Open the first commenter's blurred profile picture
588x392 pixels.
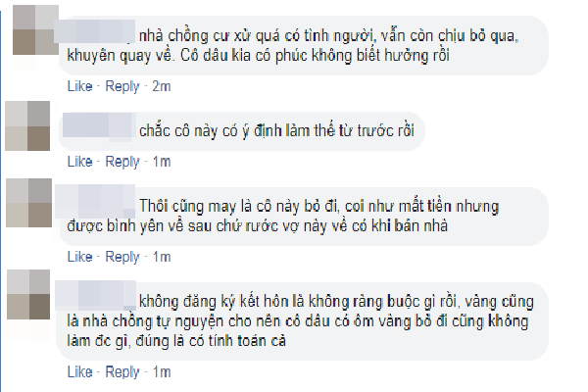[35, 30]
